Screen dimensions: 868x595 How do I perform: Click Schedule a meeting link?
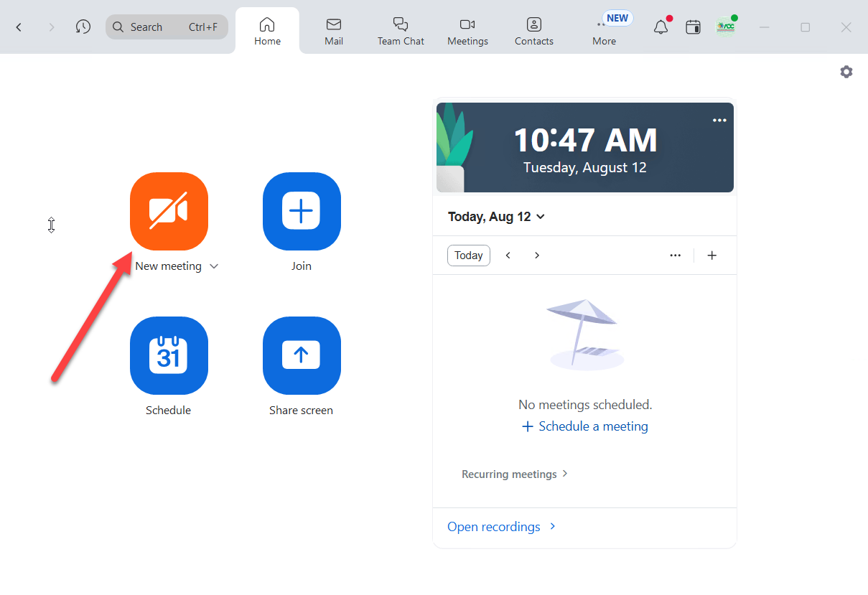point(585,426)
